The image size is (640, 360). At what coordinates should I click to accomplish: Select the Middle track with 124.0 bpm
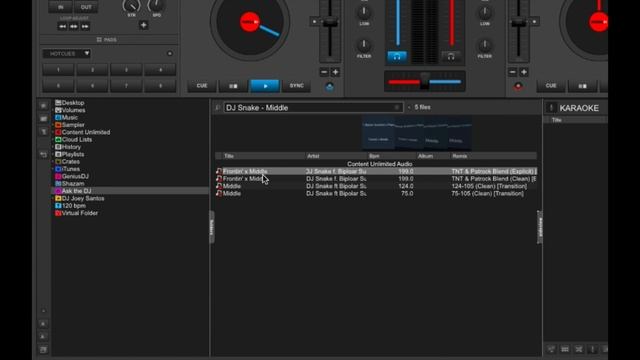point(376,186)
